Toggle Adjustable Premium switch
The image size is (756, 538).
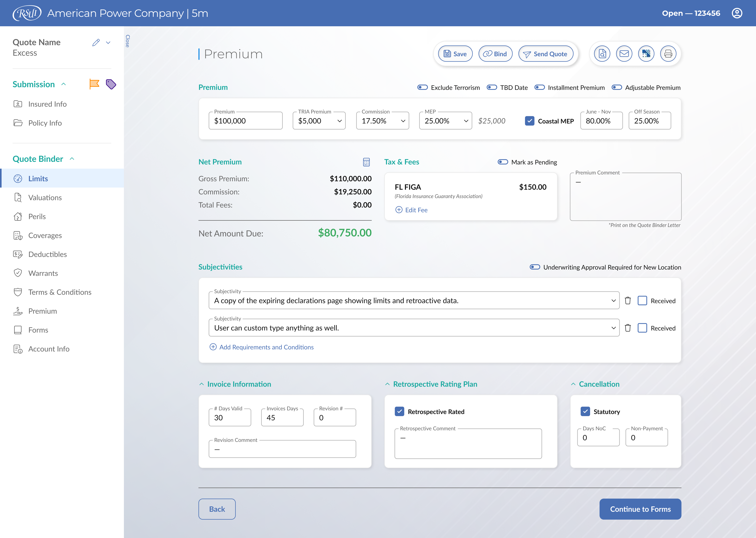pyautogui.click(x=617, y=87)
